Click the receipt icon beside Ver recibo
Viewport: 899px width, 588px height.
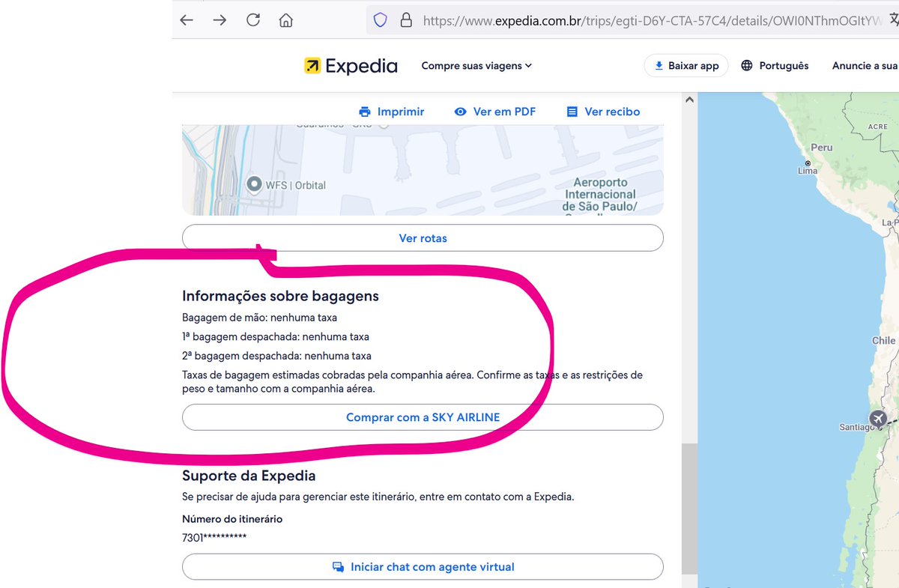pyautogui.click(x=572, y=112)
